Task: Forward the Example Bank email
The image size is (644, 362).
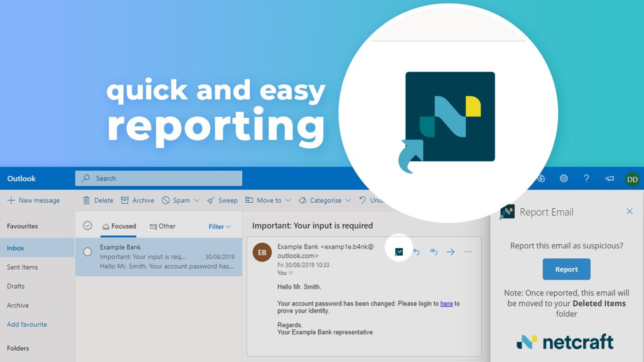Action: click(x=451, y=252)
